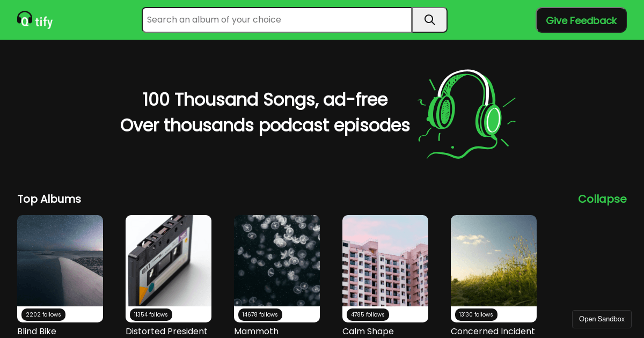Collapse the Top Albums section
This screenshot has width=644, height=338.
point(602,199)
